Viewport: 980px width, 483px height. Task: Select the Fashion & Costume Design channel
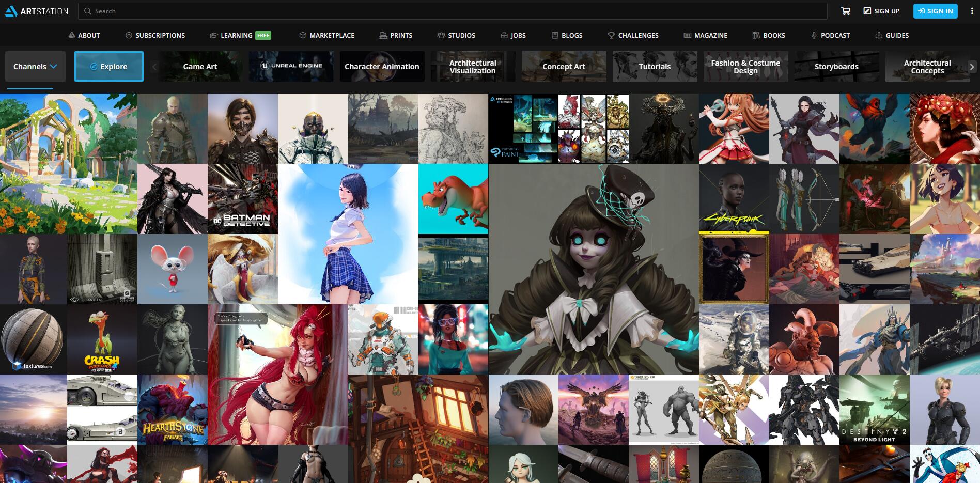coord(745,66)
